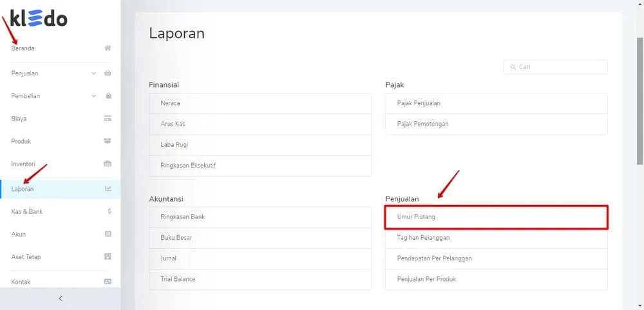The height and width of the screenshot is (310, 644).
Task: Click the Biaya card icon
Action: point(108,119)
